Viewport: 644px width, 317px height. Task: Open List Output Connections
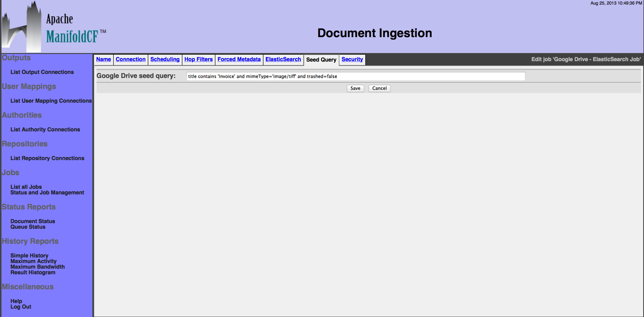coord(42,72)
